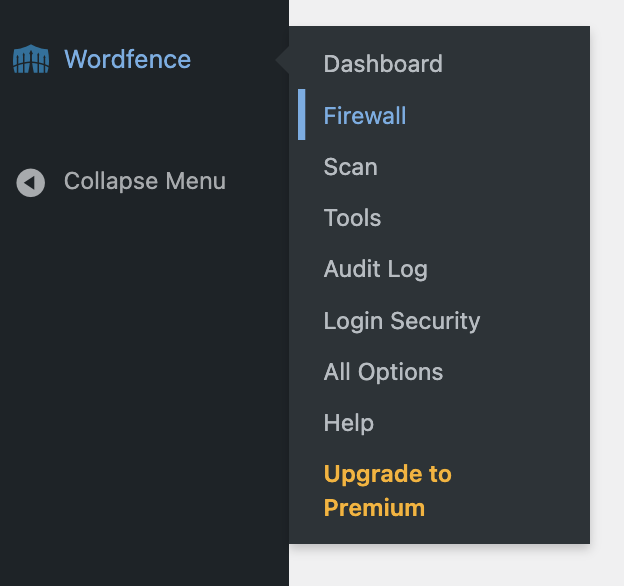This screenshot has width=624, height=586.
Task: Click the Collapse Menu circular arrow icon
Action: (x=31, y=182)
